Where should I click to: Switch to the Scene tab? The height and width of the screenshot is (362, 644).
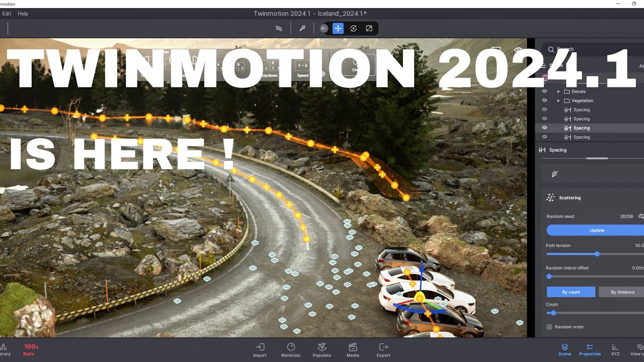565,350
